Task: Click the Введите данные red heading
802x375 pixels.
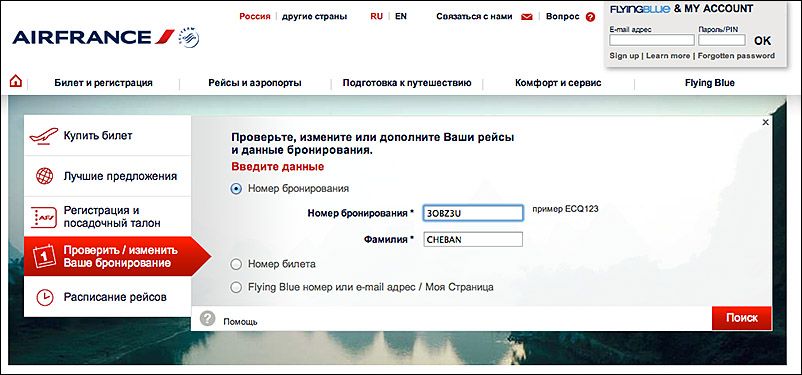Action: 278,167
